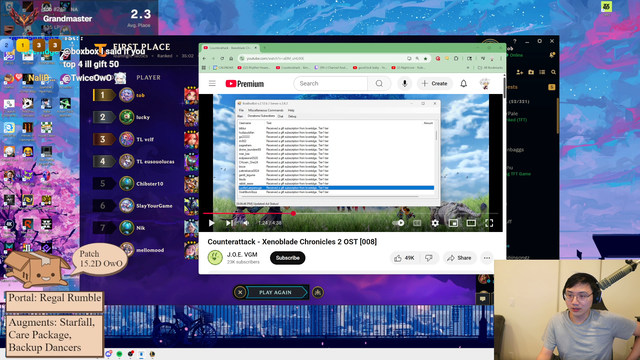
Task: Click PLAY AGAIN in TFT client
Action: (276, 292)
